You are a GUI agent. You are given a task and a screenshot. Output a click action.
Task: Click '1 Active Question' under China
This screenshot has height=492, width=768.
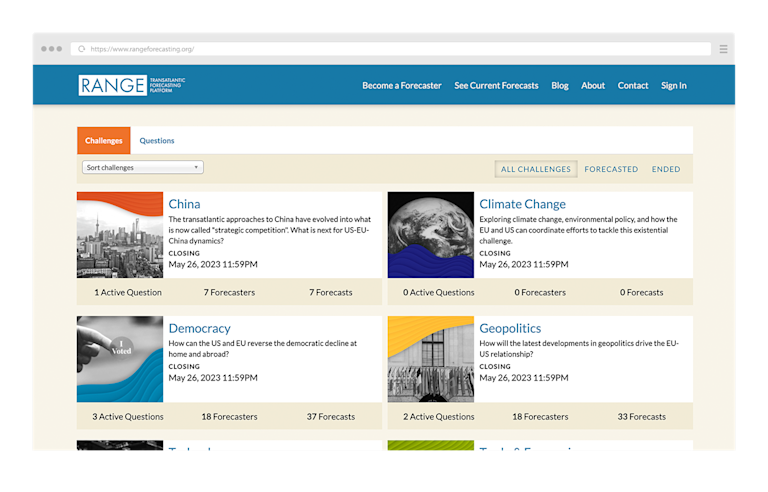pyautogui.click(x=128, y=293)
